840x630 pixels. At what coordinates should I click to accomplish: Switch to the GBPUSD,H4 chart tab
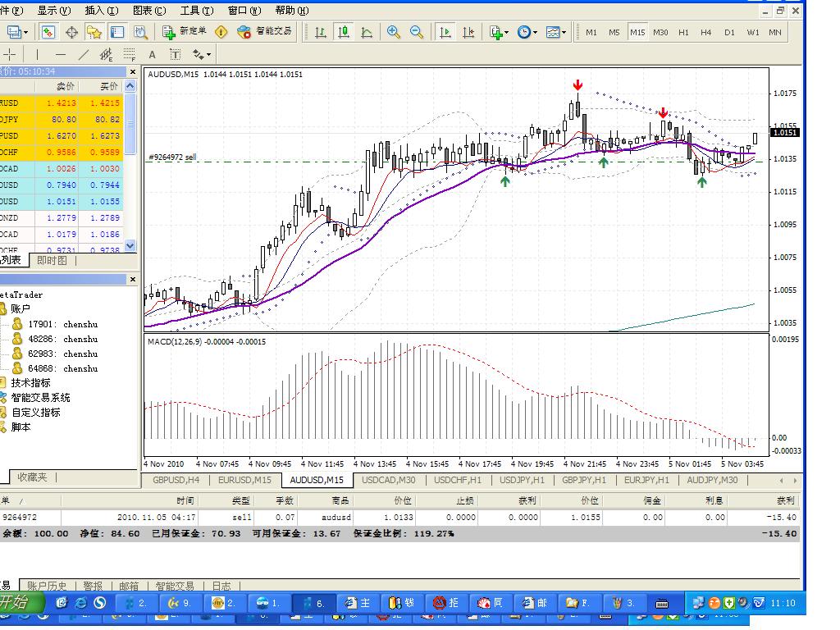point(176,480)
